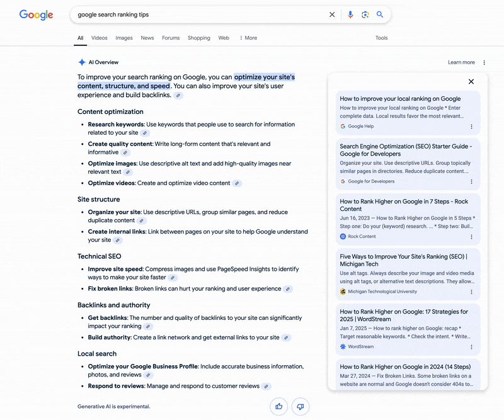Screen dimensions: 504x420
Task: Open link icon after intro paragraph
Action: coord(178,96)
